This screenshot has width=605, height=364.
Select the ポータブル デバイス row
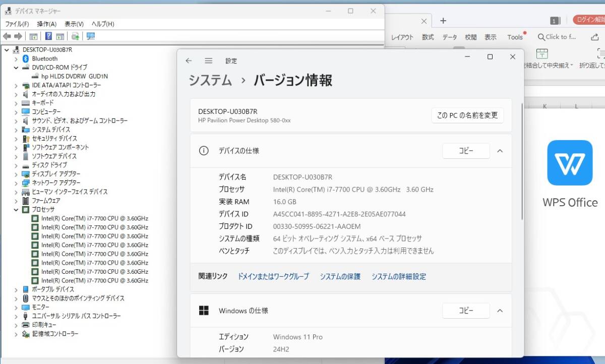click(x=48, y=289)
